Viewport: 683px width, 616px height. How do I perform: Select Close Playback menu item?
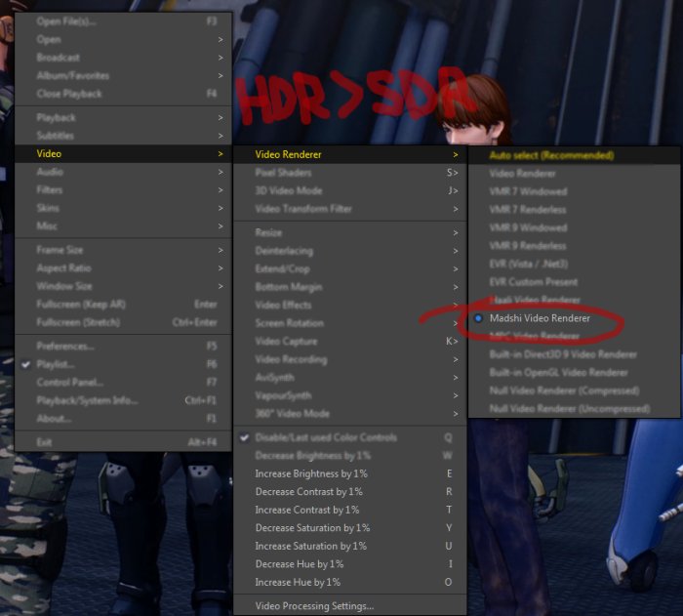point(123,94)
